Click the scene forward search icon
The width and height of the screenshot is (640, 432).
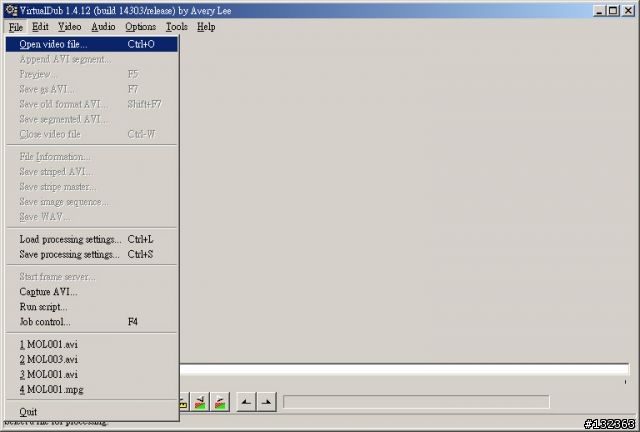click(220, 402)
